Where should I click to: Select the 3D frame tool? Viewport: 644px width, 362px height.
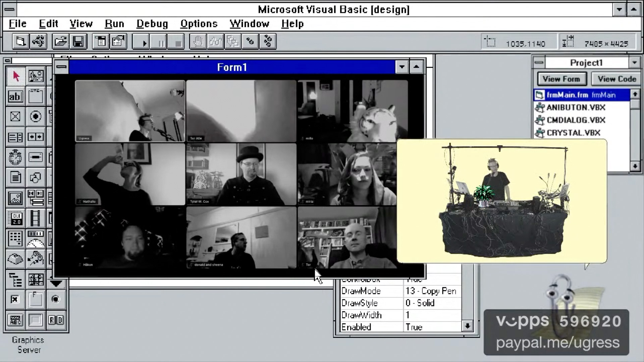click(x=36, y=300)
